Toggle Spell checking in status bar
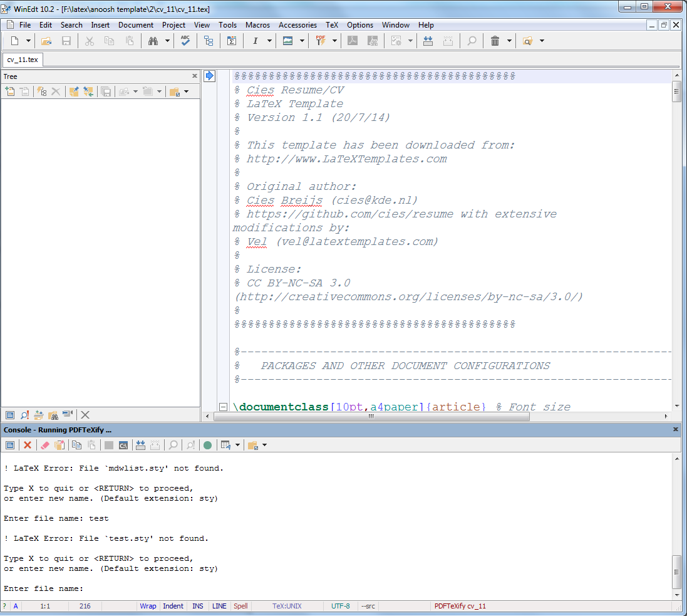Image resolution: width=687 pixels, height=616 pixels. pos(240,606)
